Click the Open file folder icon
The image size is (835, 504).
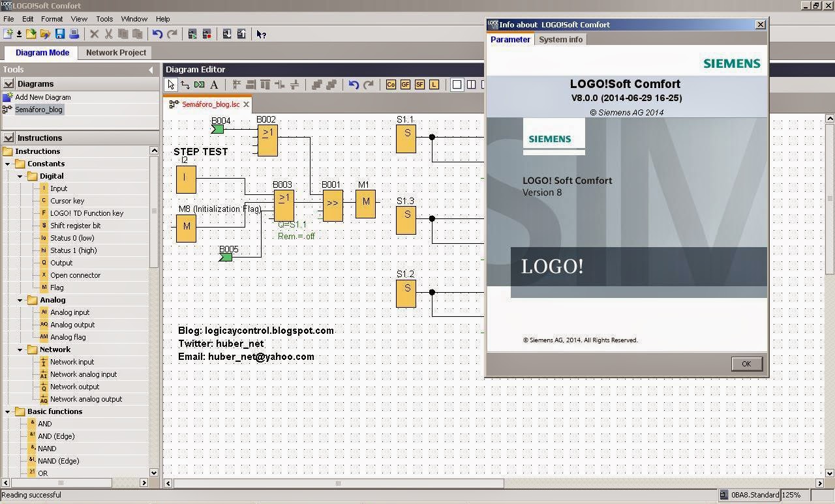point(31,34)
